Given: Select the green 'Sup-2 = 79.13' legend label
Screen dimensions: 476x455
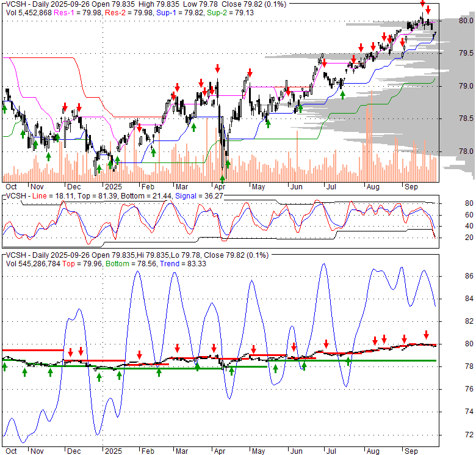Looking at the screenshot, I should click(x=230, y=13).
